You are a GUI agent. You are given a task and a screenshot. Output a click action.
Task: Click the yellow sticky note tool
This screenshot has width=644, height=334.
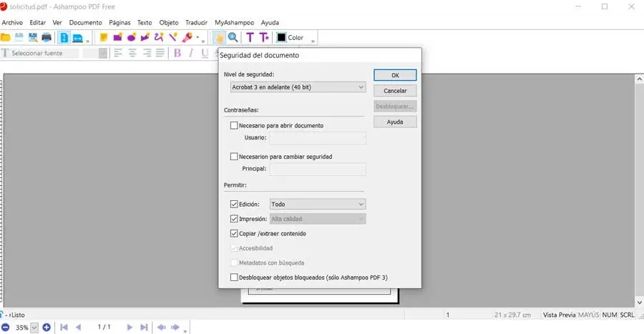point(104,37)
